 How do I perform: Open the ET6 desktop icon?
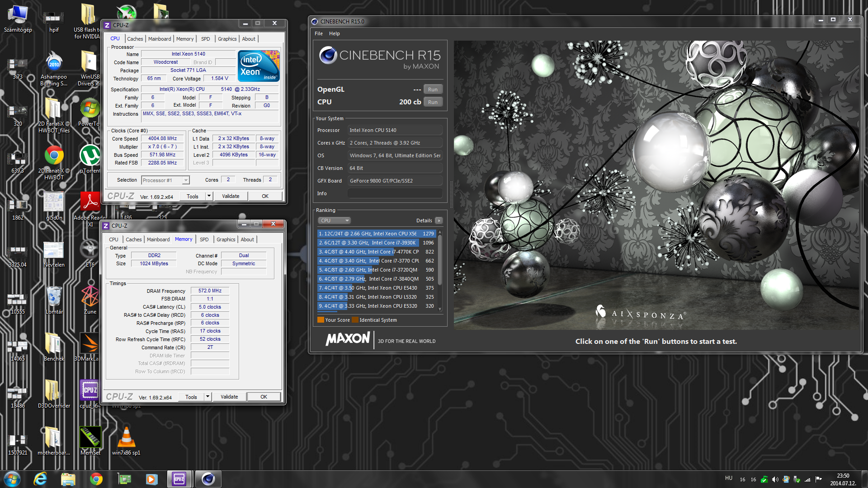click(90, 253)
